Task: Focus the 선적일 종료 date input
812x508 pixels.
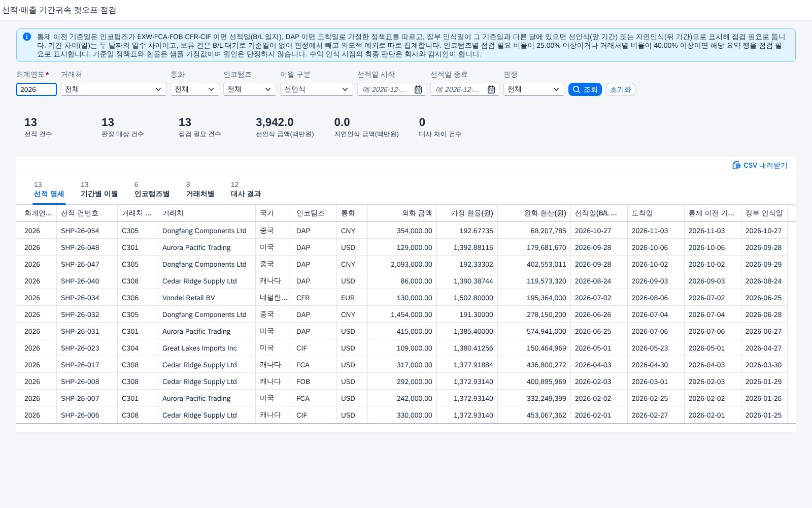Action: [458, 89]
